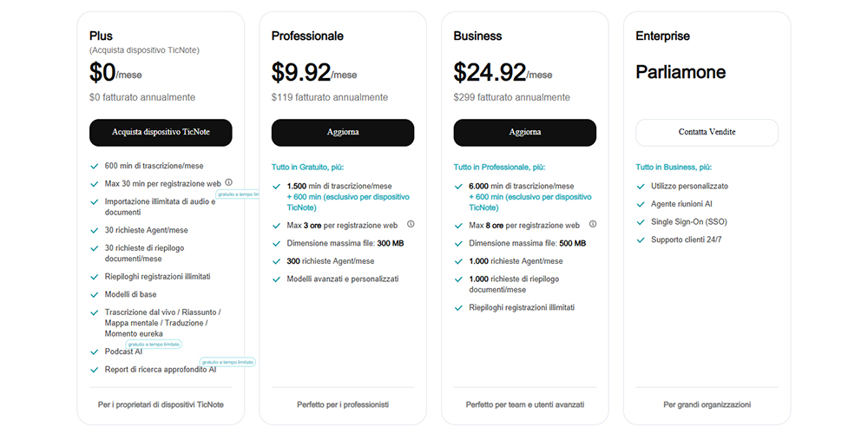Click info icon next to Max 3 ore
The image size is (868, 434).
click(x=411, y=224)
